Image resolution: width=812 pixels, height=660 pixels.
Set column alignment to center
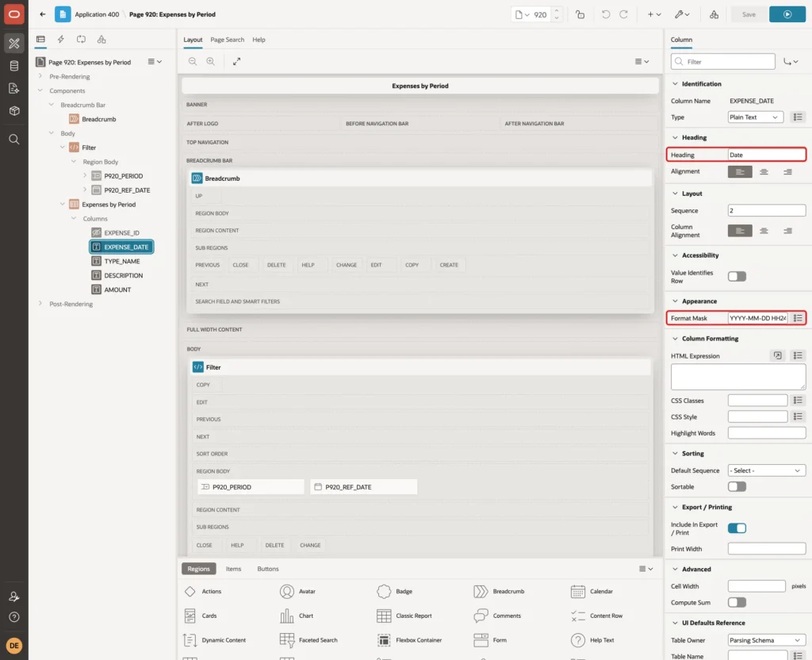[764, 231]
